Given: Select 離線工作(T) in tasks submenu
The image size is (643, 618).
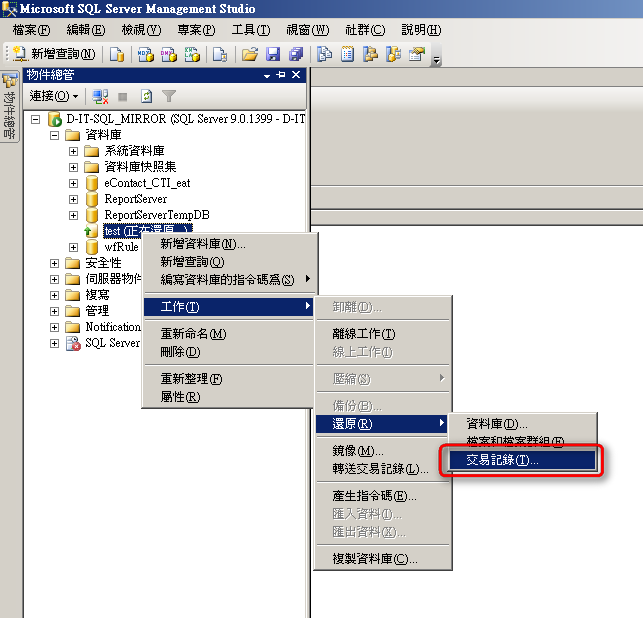Looking at the screenshot, I should (383, 334).
